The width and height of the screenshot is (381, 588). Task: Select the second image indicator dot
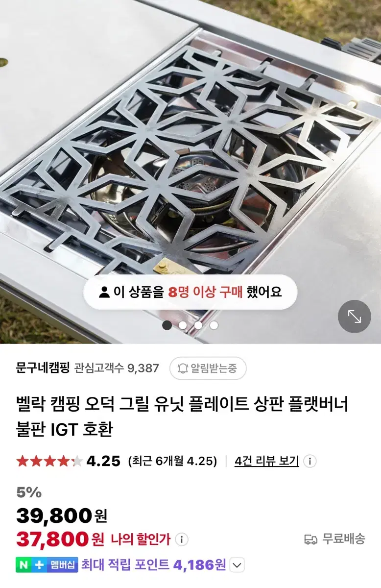pos(183,325)
